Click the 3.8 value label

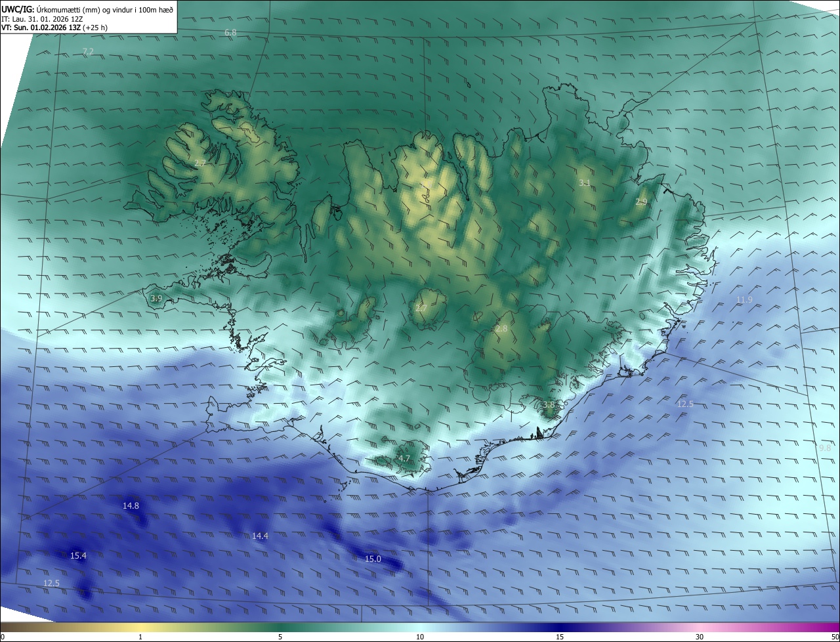point(549,405)
